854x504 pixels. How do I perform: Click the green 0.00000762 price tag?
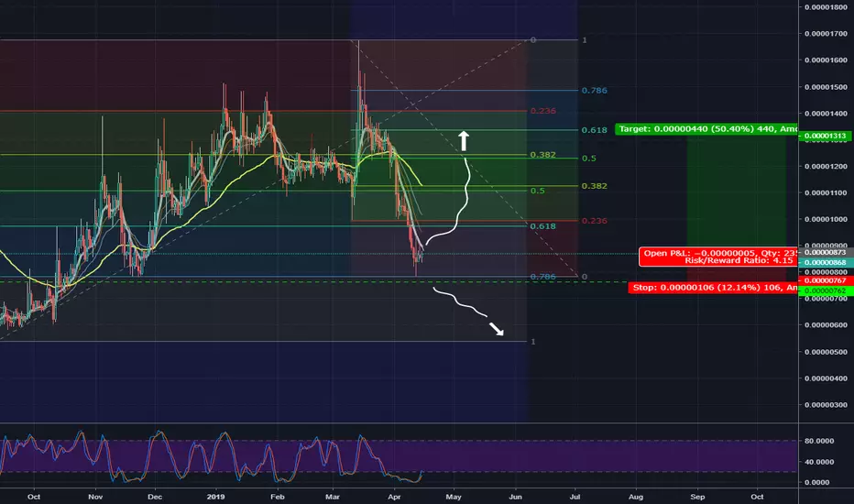pos(826,290)
